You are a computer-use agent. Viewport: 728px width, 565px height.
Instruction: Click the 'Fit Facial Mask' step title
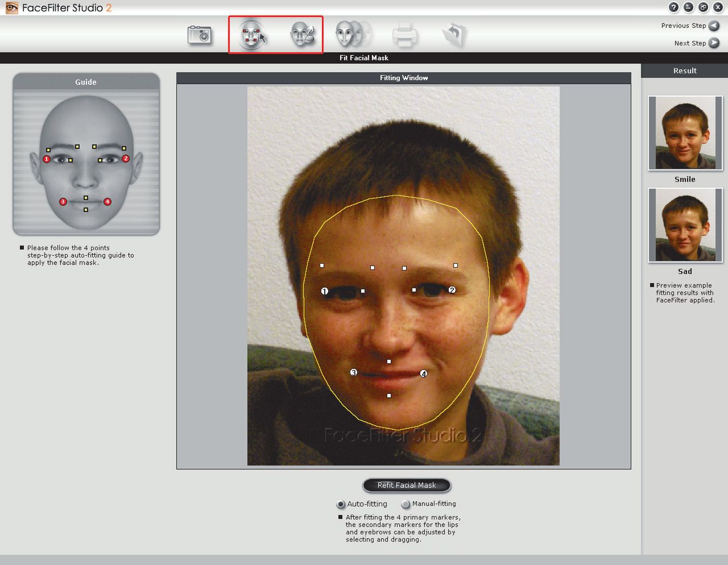(364, 57)
